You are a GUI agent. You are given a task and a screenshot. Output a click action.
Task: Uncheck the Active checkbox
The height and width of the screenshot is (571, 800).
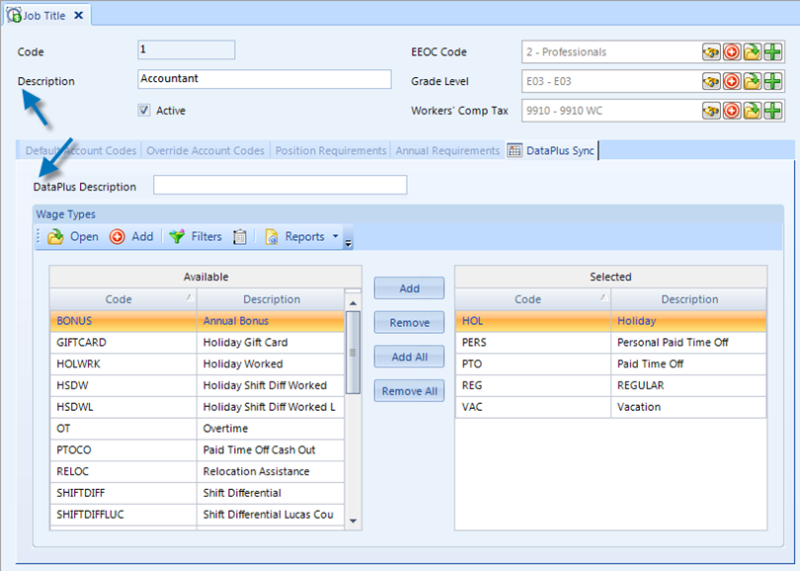[144, 111]
